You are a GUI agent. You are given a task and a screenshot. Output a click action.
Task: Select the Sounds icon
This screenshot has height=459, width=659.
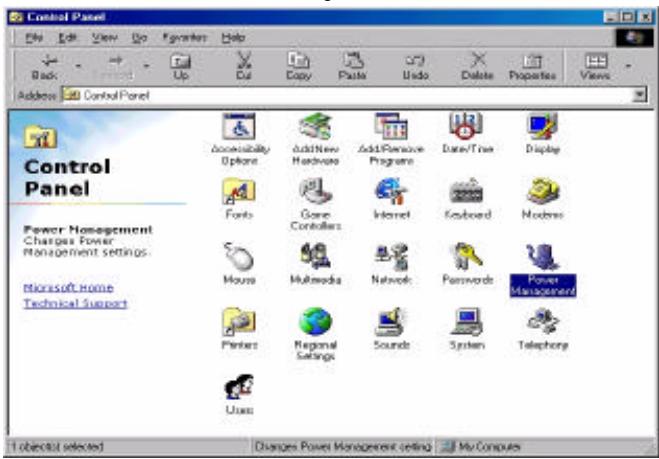click(x=391, y=322)
